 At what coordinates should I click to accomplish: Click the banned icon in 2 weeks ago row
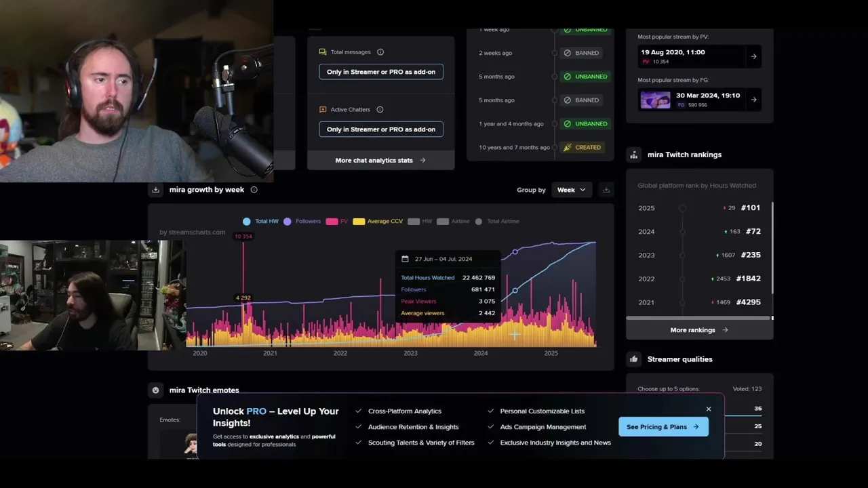click(x=568, y=53)
